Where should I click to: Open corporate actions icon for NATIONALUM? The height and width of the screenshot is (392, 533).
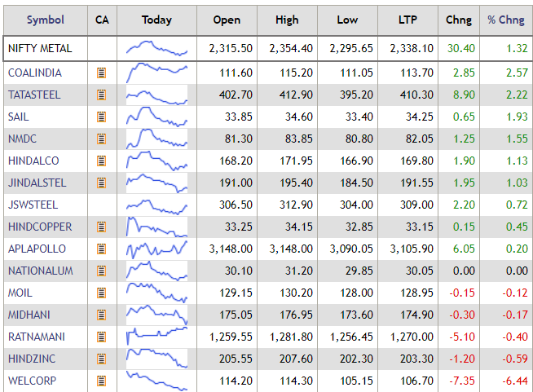(101, 271)
